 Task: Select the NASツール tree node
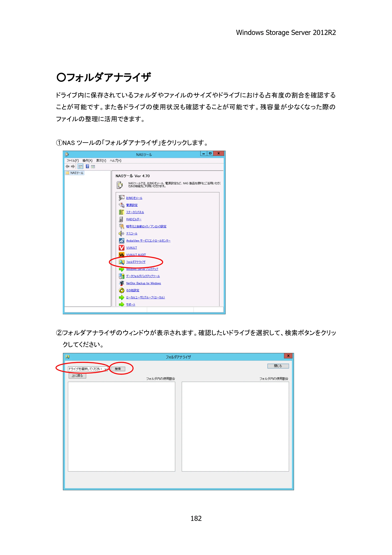[x=74, y=173]
